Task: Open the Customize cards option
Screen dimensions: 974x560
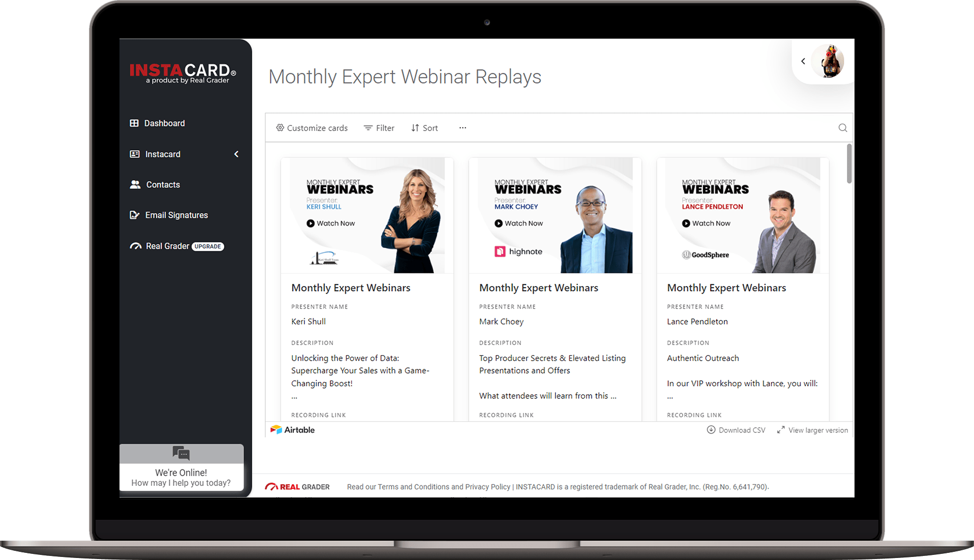Action: pyautogui.click(x=312, y=128)
